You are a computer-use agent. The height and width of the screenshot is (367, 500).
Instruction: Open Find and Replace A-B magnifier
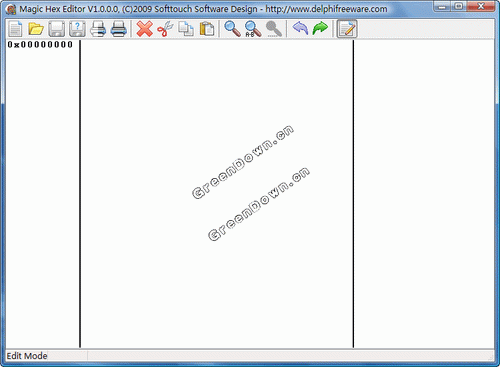click(x=253, y=29)
